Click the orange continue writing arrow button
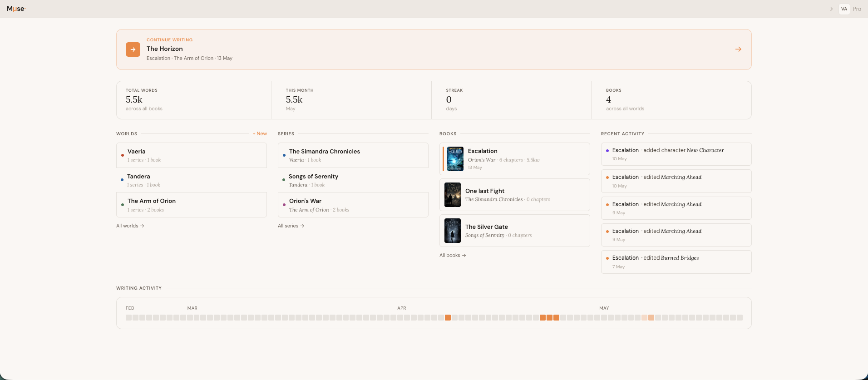 (133, 49)
